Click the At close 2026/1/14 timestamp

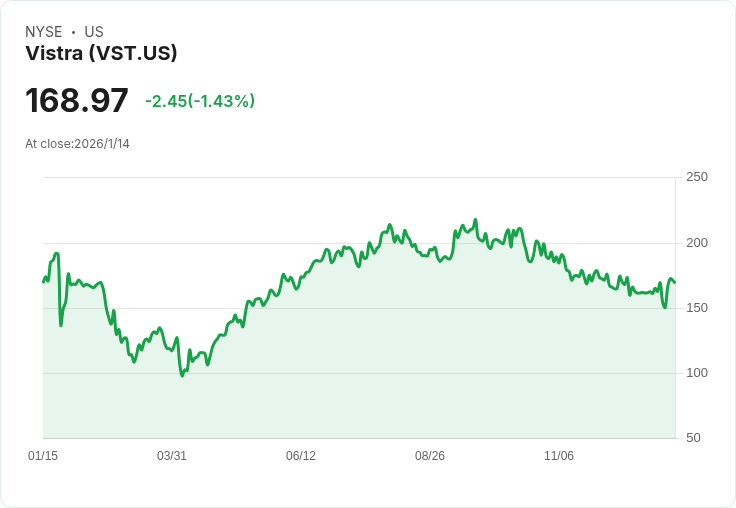tap(77, 144)
